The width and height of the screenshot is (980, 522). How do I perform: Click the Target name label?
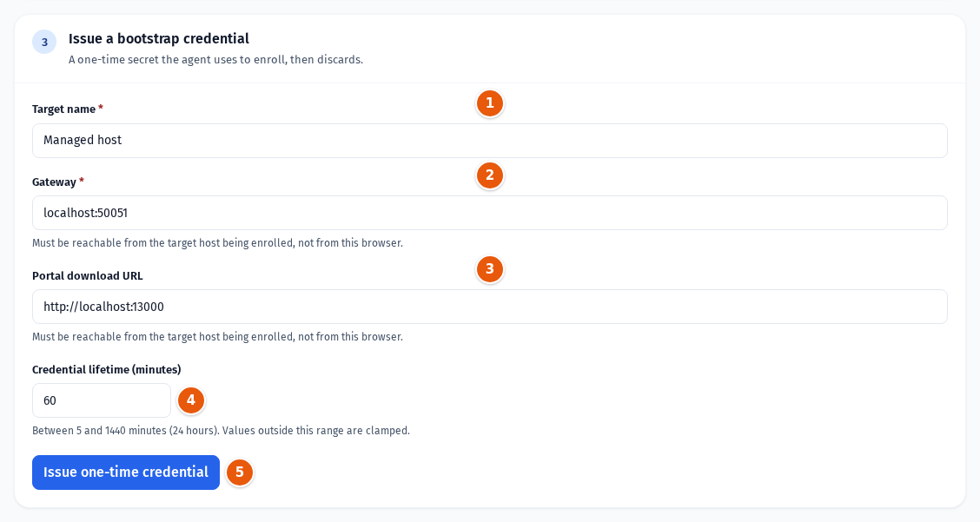point(68,109)
